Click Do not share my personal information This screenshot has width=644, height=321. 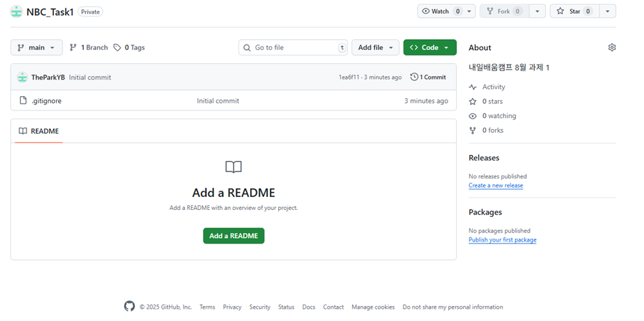453,307
